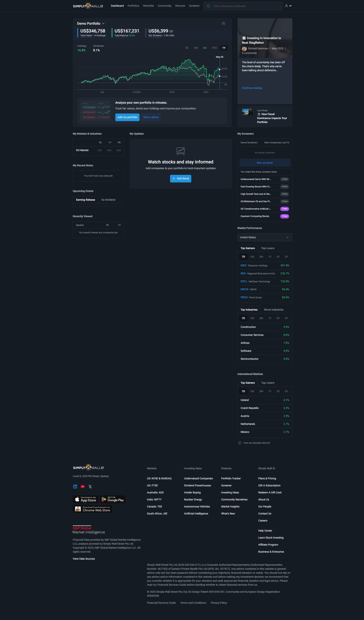Click the App Store download badge
Viewport: 364px width, 620px height.
[x=86, y=499]
